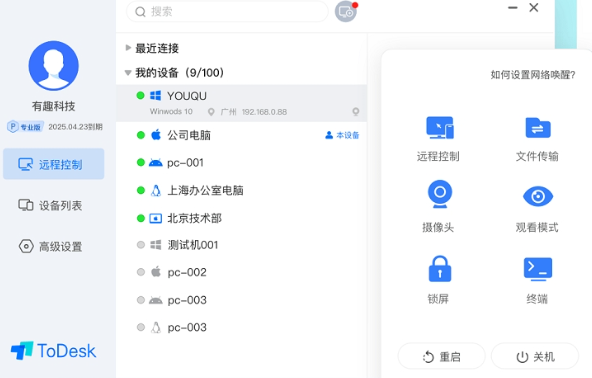
Task: Click the 本设备 this-device label
Action: [342, 135]
